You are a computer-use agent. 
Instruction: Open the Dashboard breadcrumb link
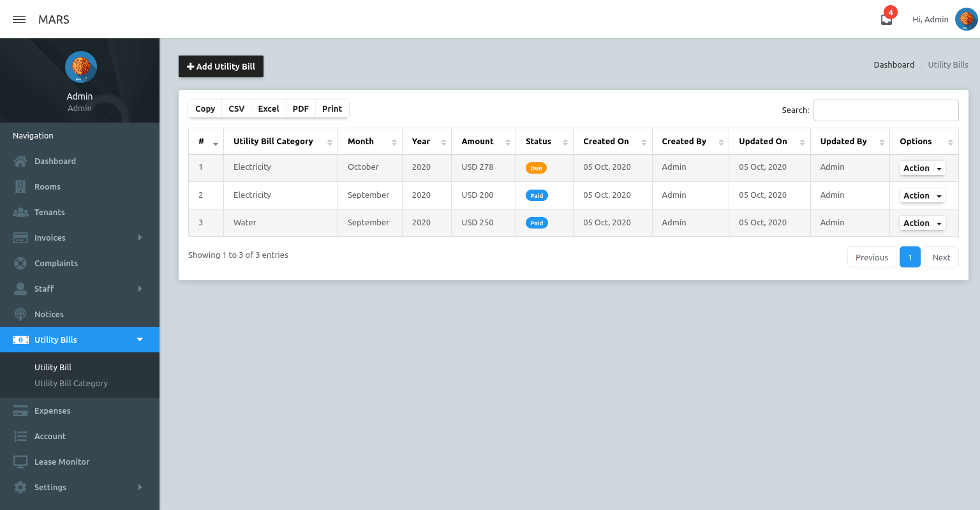pyautogui.click(x=894, y=64)
